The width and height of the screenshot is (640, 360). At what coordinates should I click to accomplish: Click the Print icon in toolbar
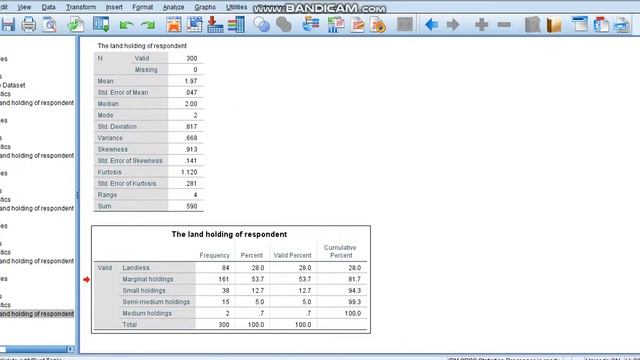point(29,24)
